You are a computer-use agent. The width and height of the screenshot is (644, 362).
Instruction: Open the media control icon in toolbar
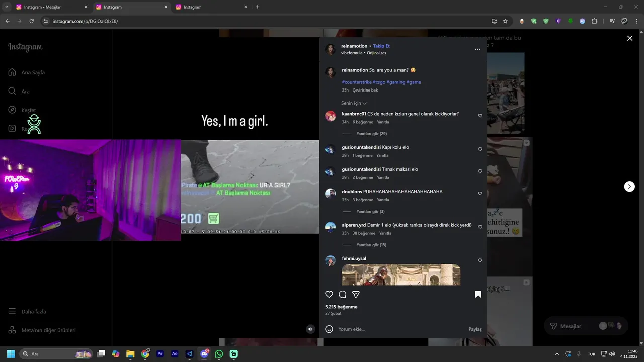[x=612, y=21]
